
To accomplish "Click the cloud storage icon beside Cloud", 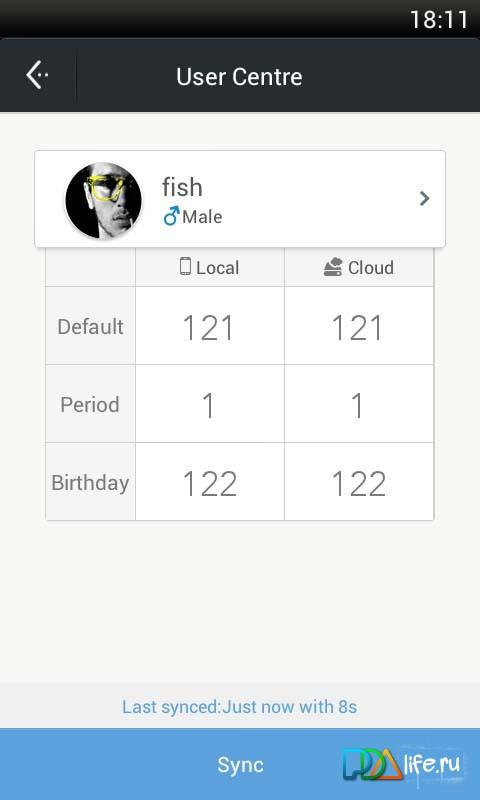I will pyautogui.click(x=333, y=267).
